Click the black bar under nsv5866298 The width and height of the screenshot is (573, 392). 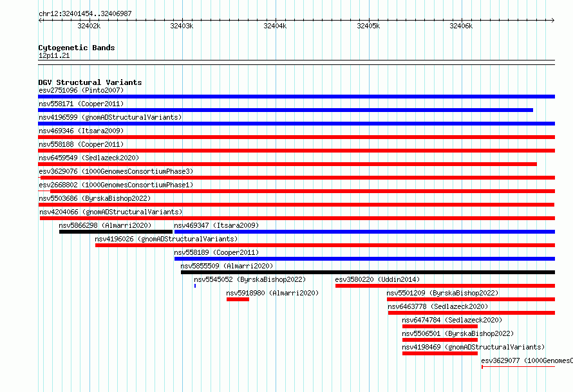click(116, 232)
